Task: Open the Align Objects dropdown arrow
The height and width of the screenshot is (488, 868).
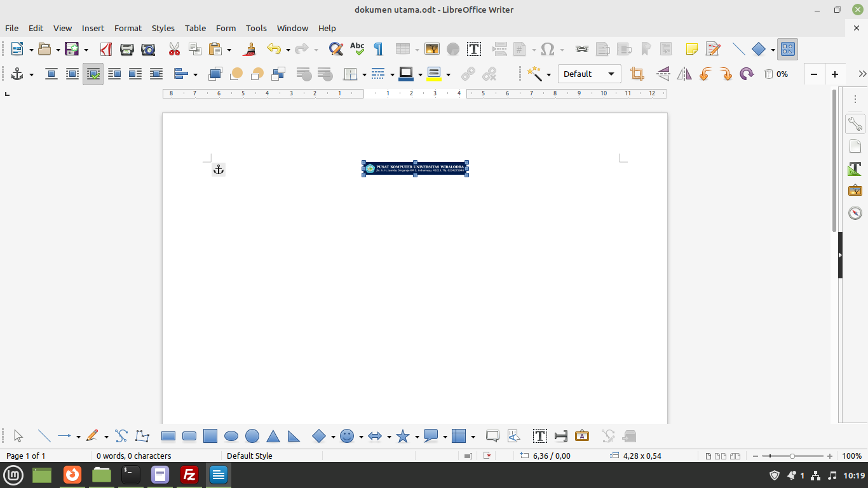Action: click(x=195, y=75)
